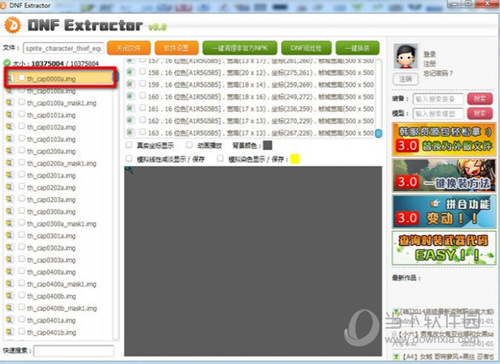This screenshot has height=364, width=500.
Task: Click the green image icon of frame 158
Action: pos(130,72)
